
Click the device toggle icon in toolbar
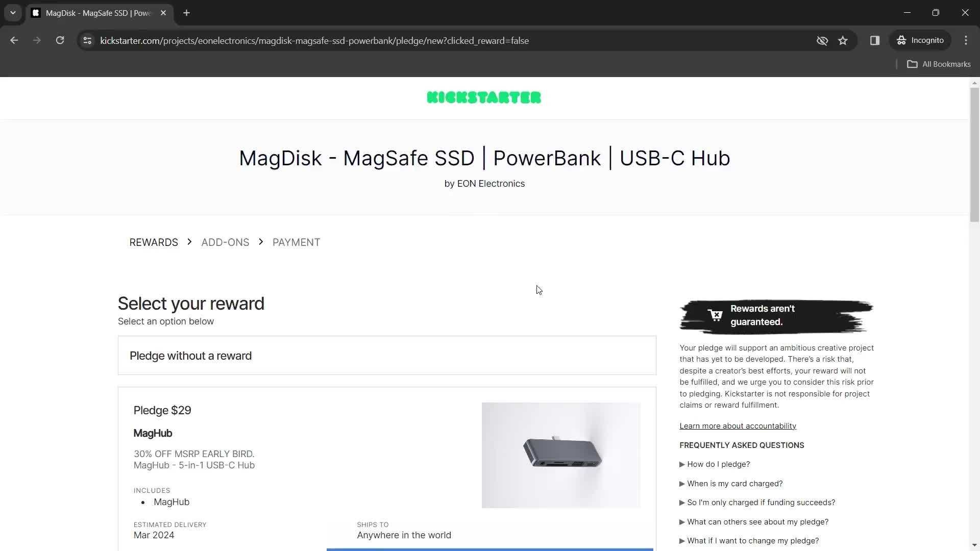tap(875, 40)
